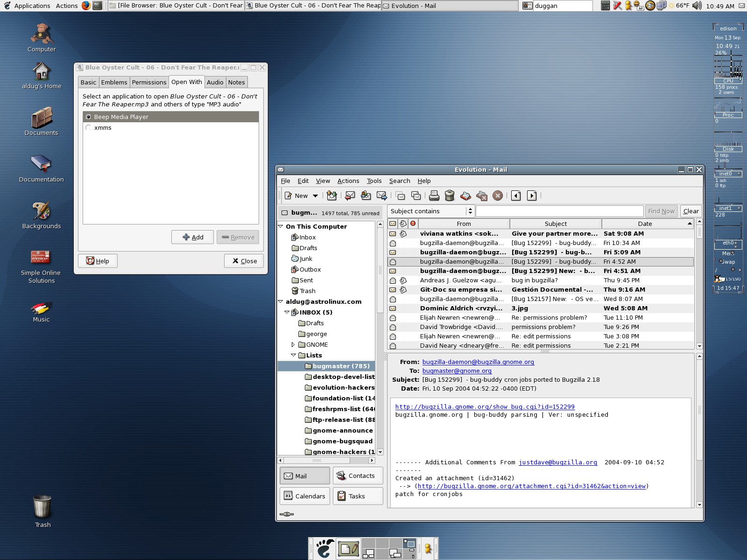Open the 'Subject contains' search dropdown
This screenshot has width=747, height=560.
[431, 211]
